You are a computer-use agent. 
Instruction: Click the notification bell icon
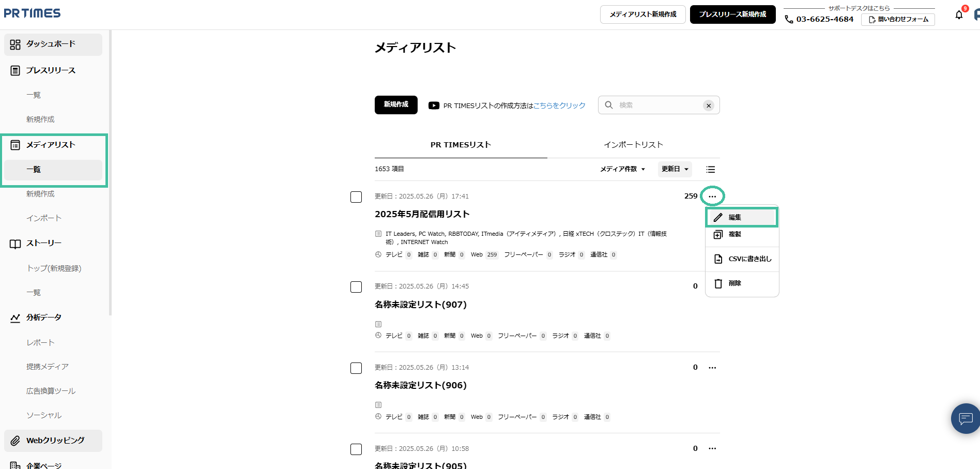point(959,15)
